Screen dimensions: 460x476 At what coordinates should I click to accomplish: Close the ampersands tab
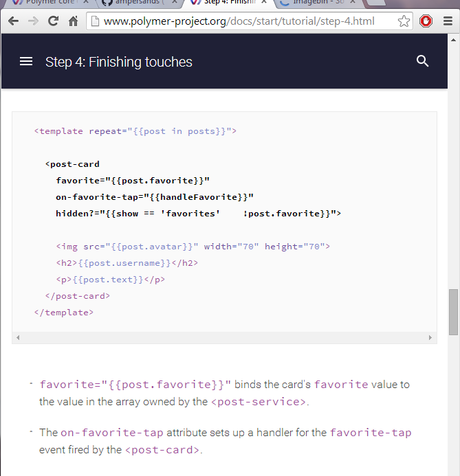click(175, 2)
